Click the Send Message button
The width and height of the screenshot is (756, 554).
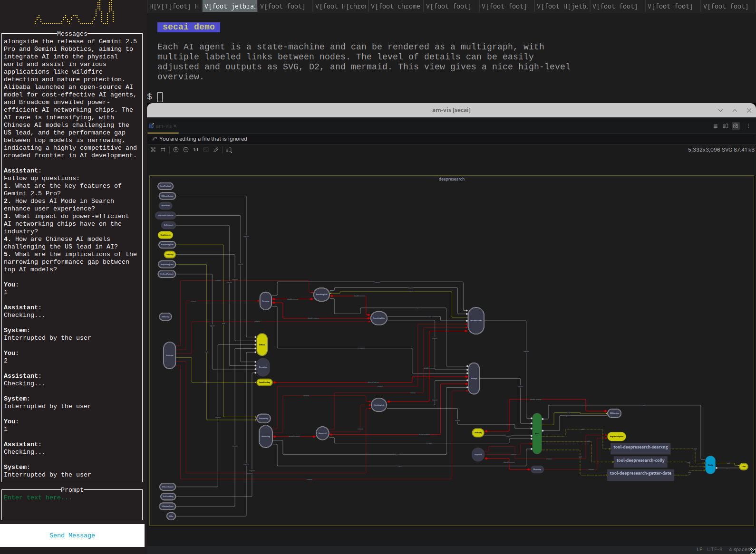point(72,535)
